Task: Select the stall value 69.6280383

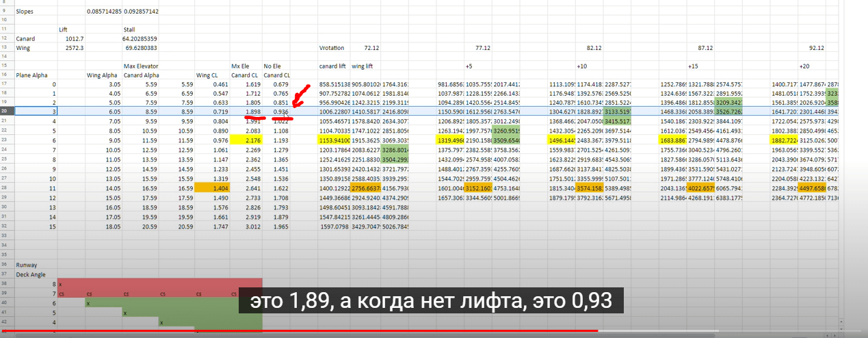Action: (x=142, y=48)
